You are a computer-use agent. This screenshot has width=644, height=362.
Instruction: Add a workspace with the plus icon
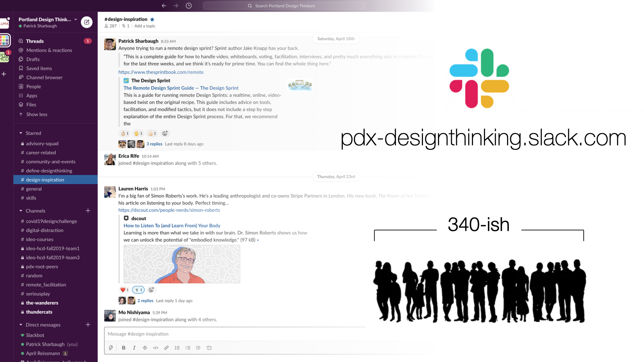coord(4,74)
